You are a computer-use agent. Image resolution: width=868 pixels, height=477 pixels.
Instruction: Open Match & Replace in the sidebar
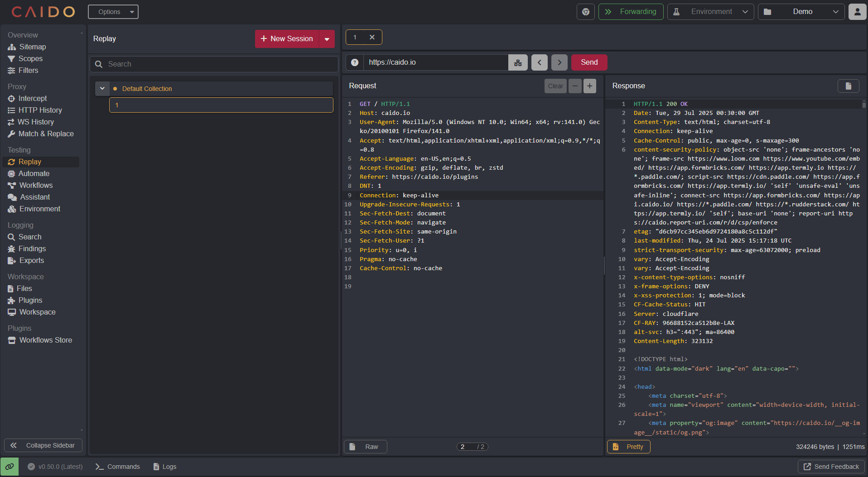click(x=46, y=134)
